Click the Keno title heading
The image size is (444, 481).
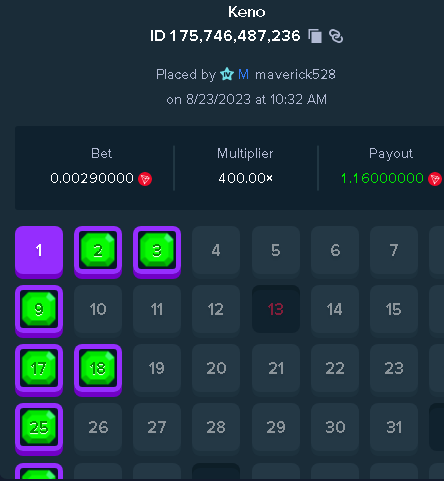point(247,12)
